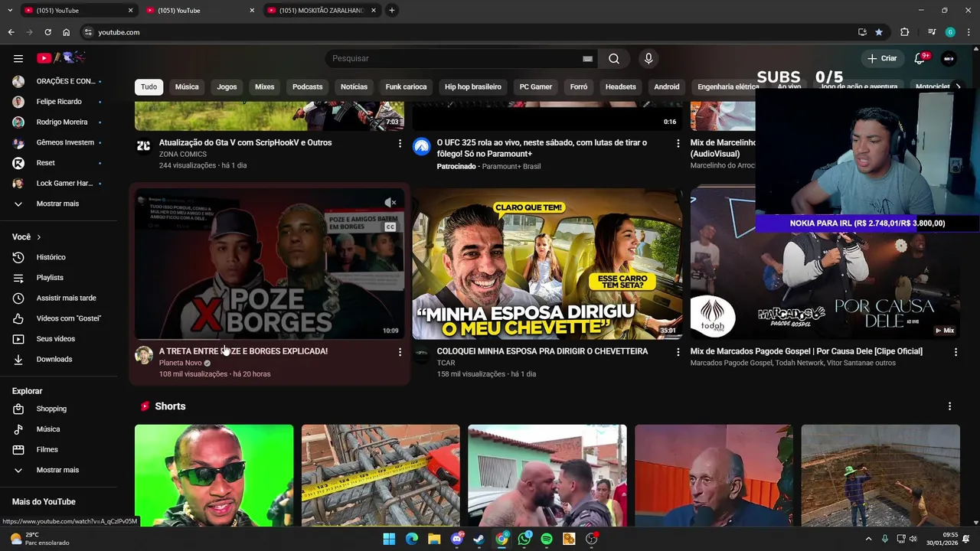980x551 pixels.
Task: Expand subscriptions with Mostrar mais
Action: pyautogui.click(x=58, y=204)
